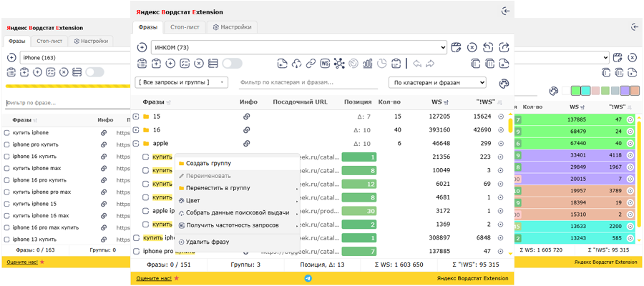The width and height of the screenshot is (644, 286).
Task: Open the iPhone (163) dropdown in left window
Action: (x=74, y=57)
